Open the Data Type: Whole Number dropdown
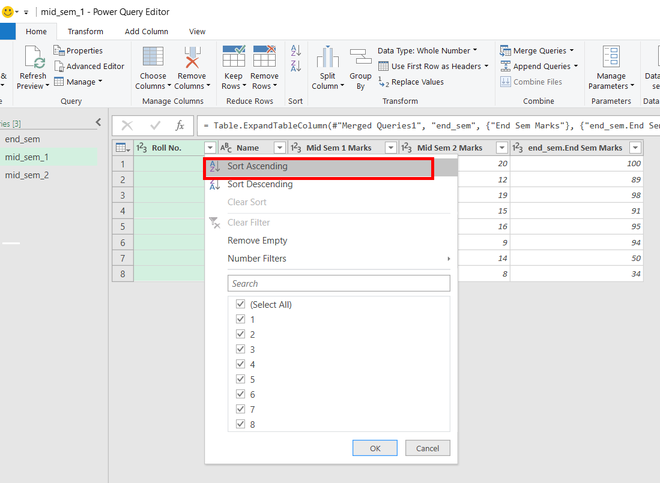Screen dimensions: 660x483 click(428, 51)
